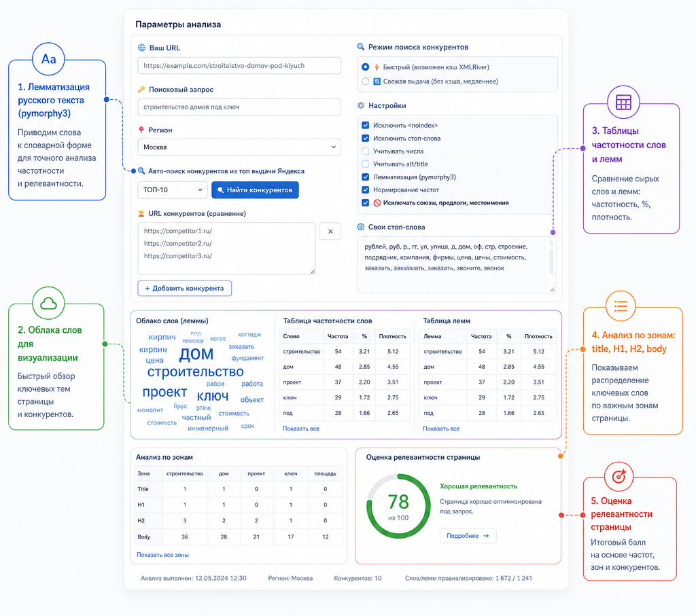
Task: Click the magnifier icon beside Режим поиска конкурентов
Action: (x=361, y=47)
